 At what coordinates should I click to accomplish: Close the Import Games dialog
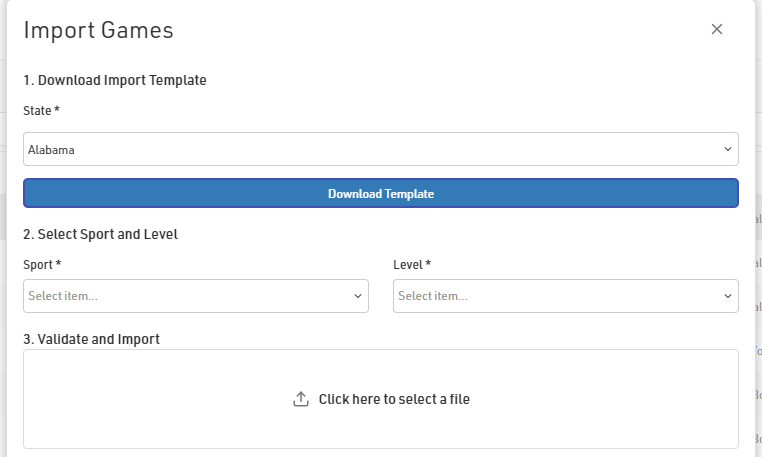(717, 29)
